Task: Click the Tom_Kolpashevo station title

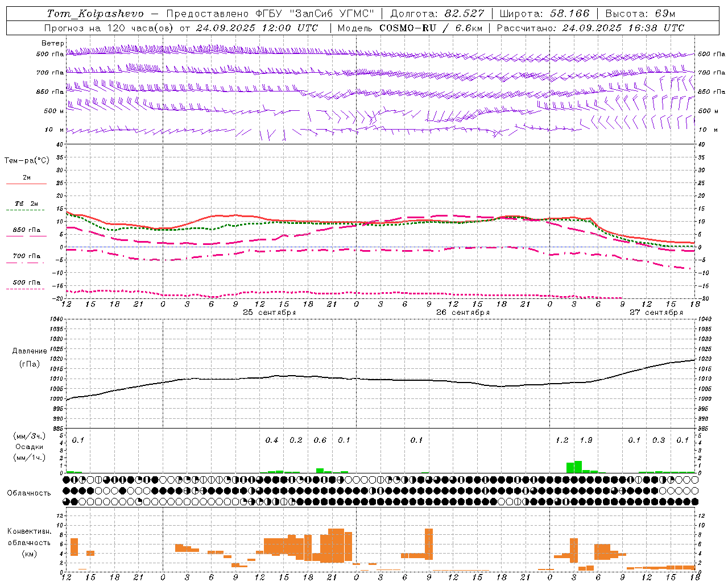Action: (x=95, y=14)
